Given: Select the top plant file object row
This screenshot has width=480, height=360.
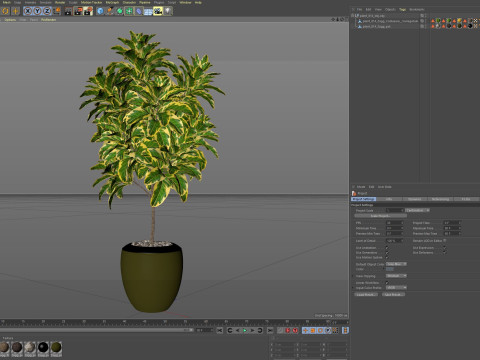Looking at the screenshot, I should (x=372, y=16).
